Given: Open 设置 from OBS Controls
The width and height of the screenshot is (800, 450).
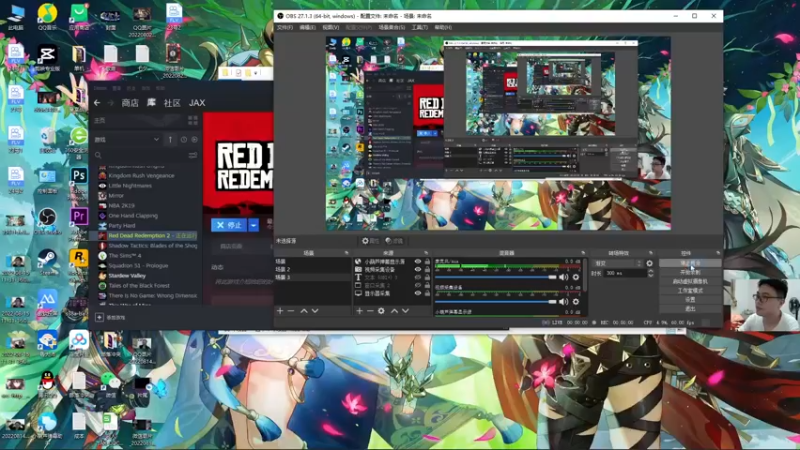Looking at the screenshot, I should [690, 300].
